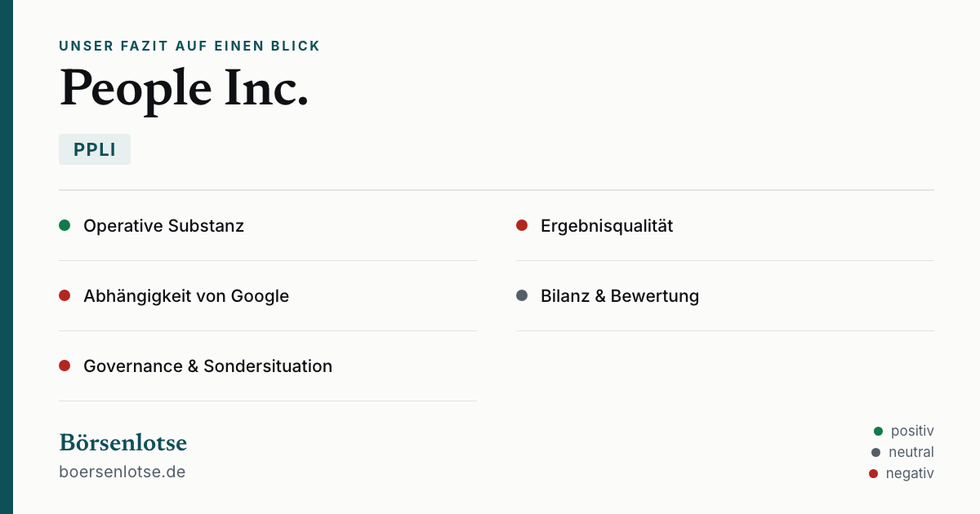Click the negativ legend text
The height and width of the screenshot is (514, 980).
tap(910, 473)
